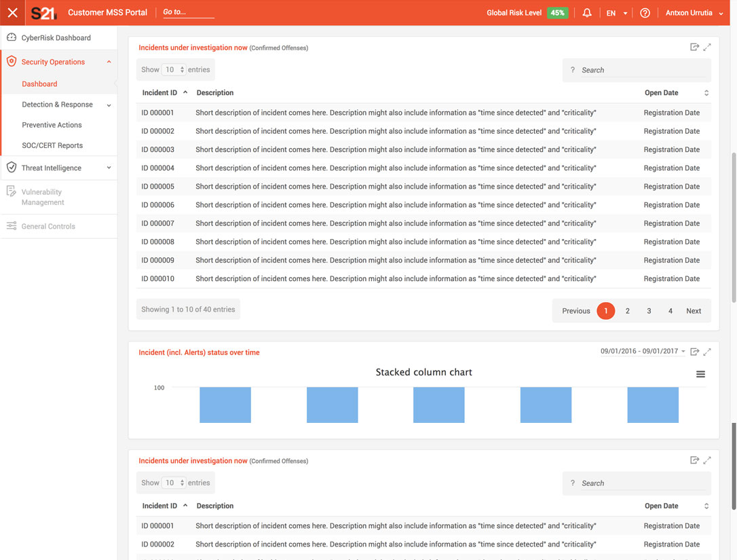Jump to page 3 of incidents
Screen dimensions: 737x560
pyautogui.click(x=649, y=311)
